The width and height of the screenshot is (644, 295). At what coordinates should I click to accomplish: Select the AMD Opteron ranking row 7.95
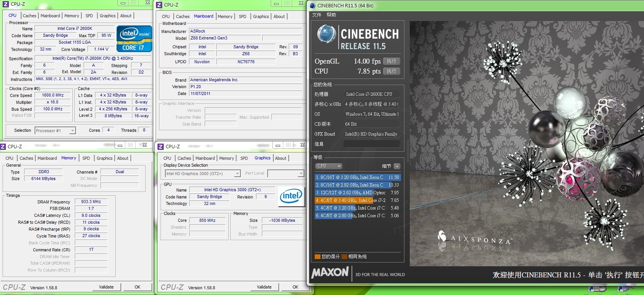(357, 193)
